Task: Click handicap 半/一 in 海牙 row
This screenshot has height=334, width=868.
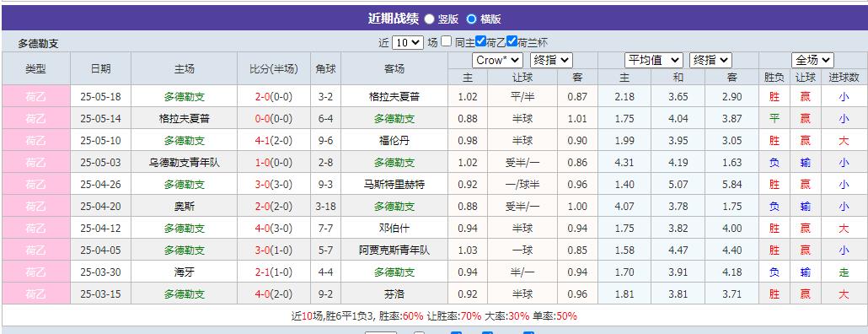Action: 522,272
